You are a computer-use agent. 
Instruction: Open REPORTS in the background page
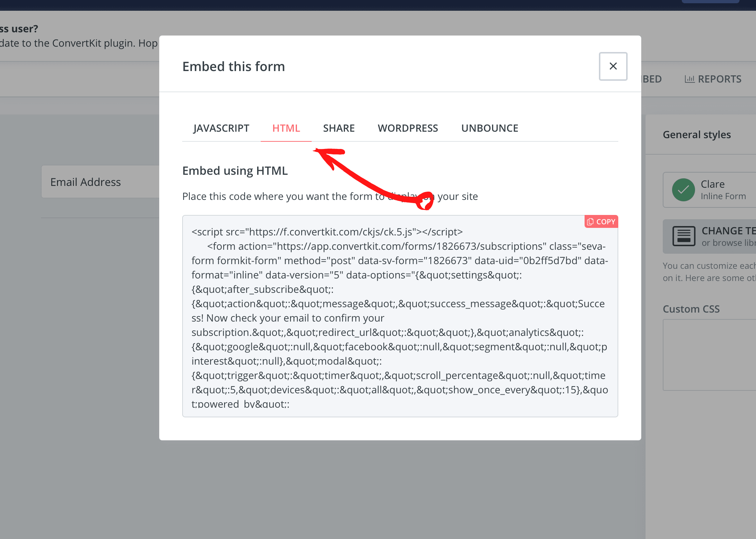click(713, 79)
